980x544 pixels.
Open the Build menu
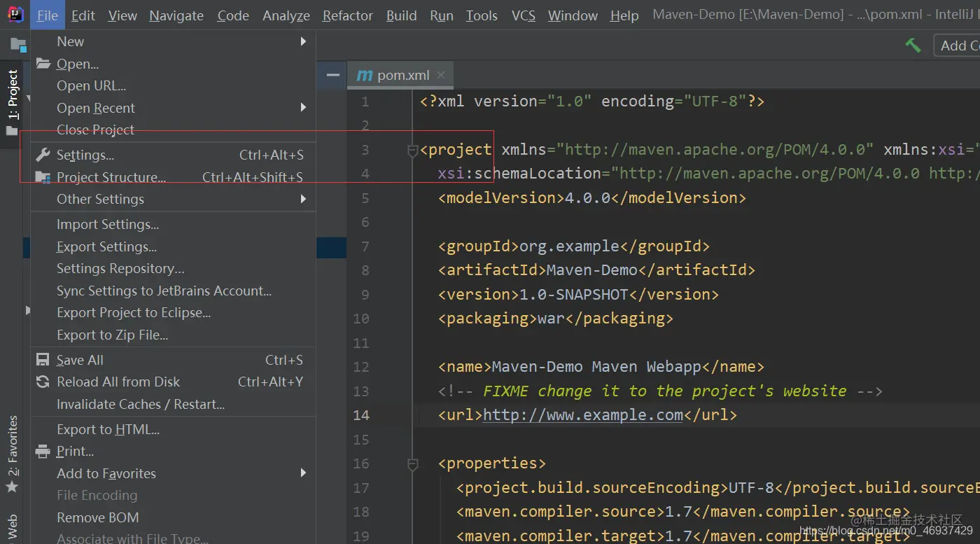click(401, 15)
